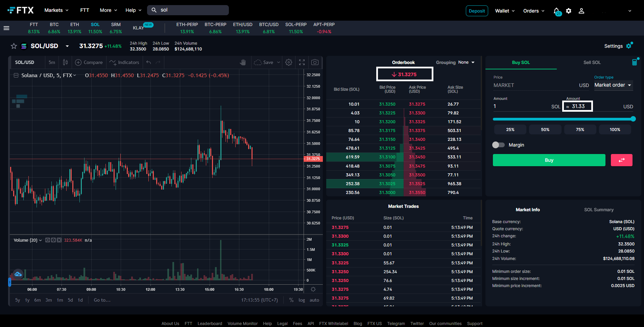Open Volume indicator settings icon
Viewport: 644px width, 327px height.
tap(53, 240)
